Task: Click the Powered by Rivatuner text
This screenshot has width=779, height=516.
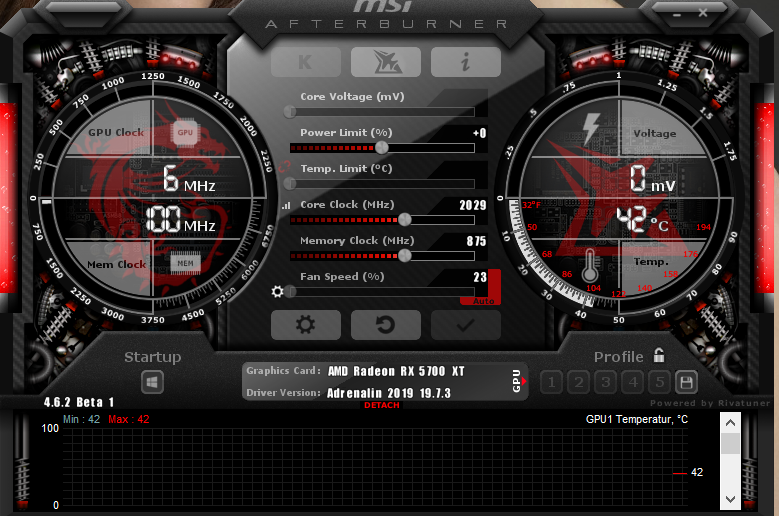Action: coord(709,403)
